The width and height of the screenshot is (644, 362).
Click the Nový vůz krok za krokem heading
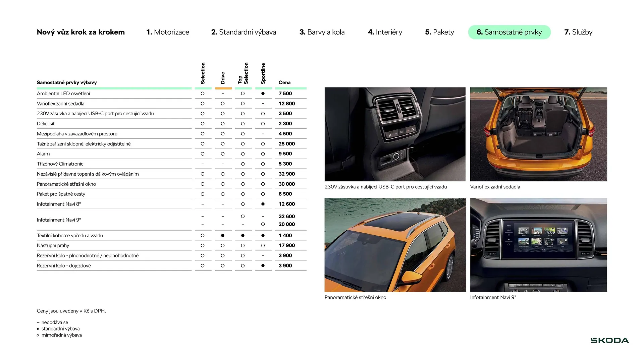[81, 32]
